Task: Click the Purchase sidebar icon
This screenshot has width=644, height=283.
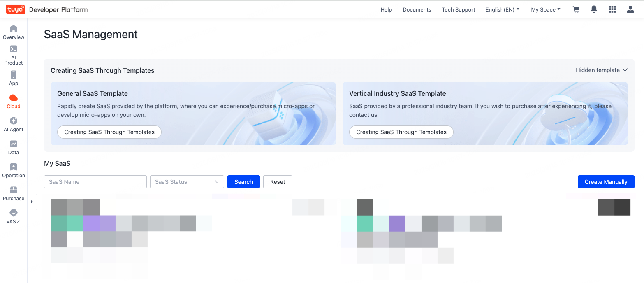Action: (13, 193)
